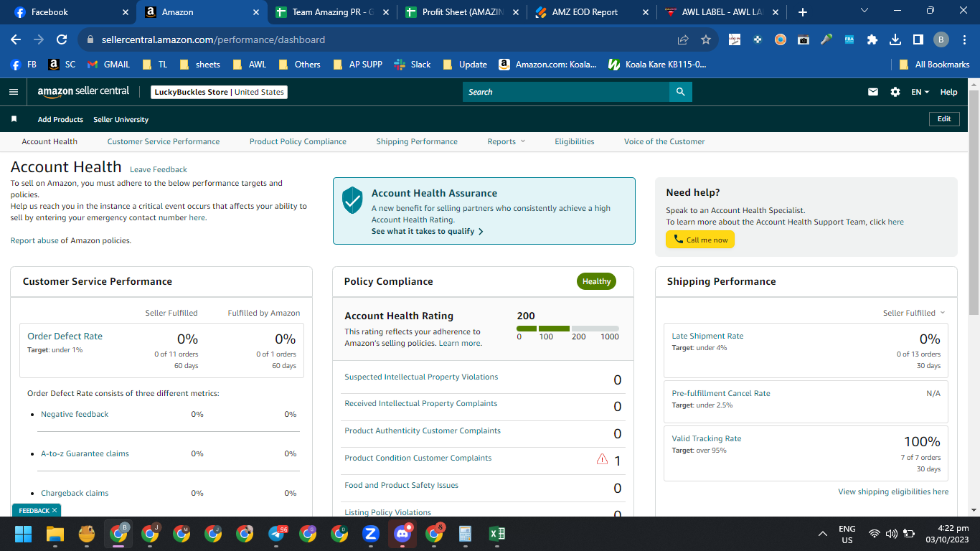Switch to AMZ EOD Report tab
This screenshot has width=980, height=551.
pos(590,12)
